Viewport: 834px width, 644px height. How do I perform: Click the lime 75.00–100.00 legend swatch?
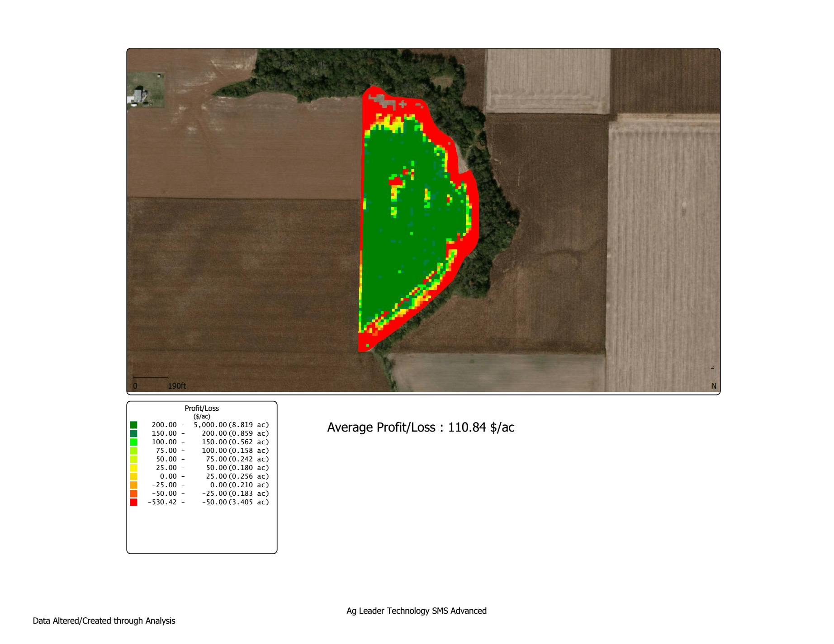pyautogui.click(x=133, y=451)
